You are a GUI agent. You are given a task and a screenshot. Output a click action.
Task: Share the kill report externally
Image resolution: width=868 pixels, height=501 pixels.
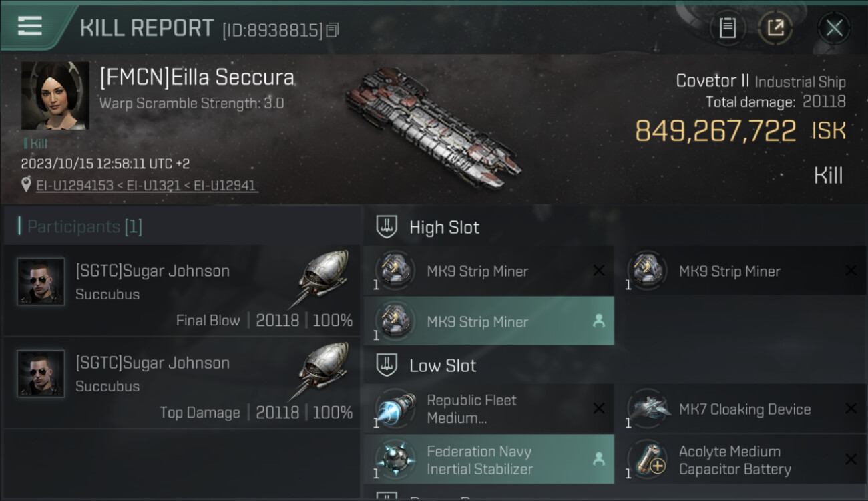point(775,28)
